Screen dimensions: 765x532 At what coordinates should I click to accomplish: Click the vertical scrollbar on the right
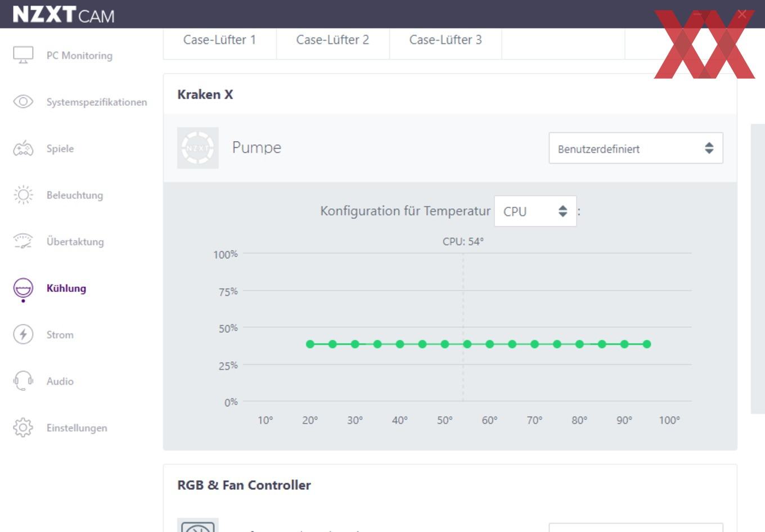click(758, 269)
